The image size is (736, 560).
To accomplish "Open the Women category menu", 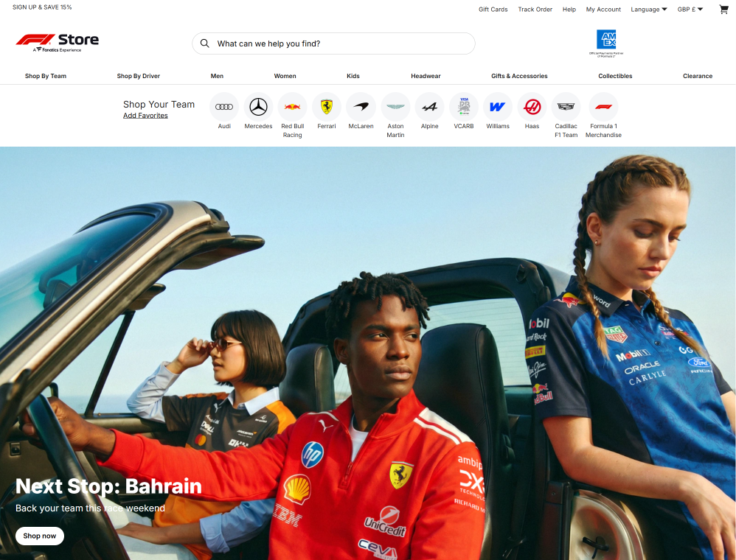I will (x=285, y=76).
